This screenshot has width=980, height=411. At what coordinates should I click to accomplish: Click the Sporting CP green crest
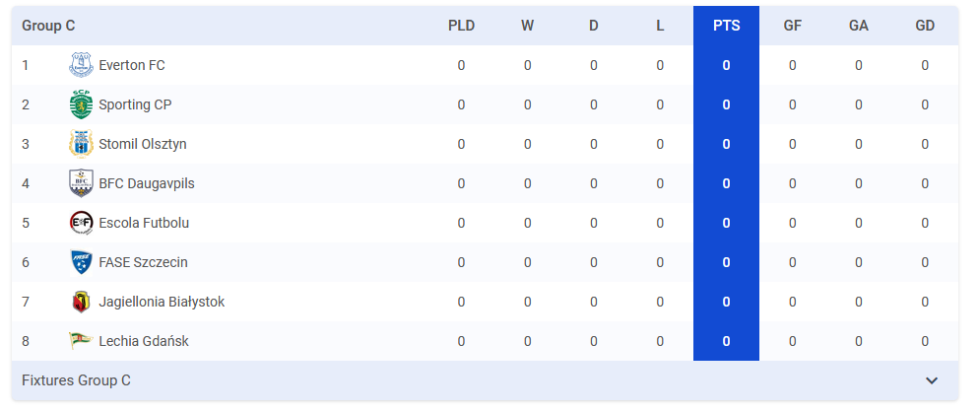pos(81,104)
